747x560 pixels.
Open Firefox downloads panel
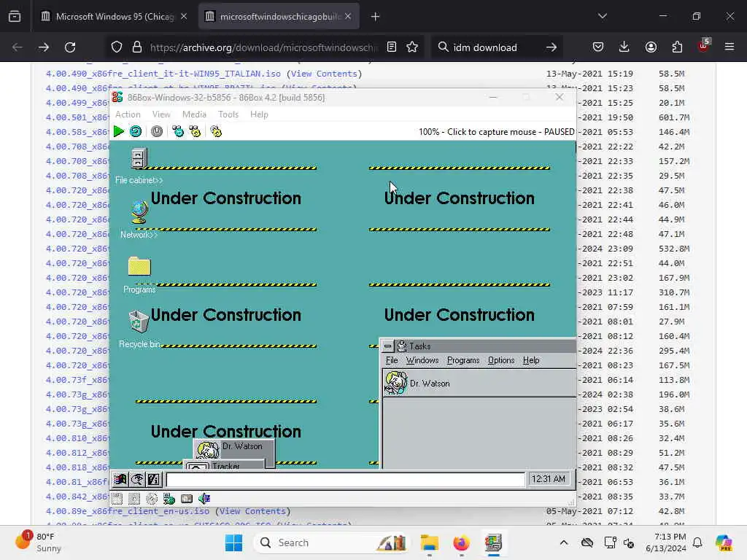point(624,47)
